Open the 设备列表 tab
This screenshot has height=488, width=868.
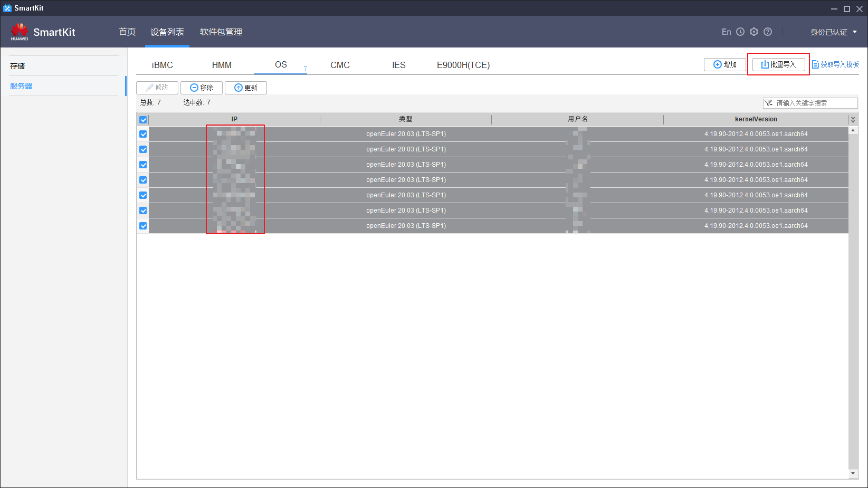167,32
